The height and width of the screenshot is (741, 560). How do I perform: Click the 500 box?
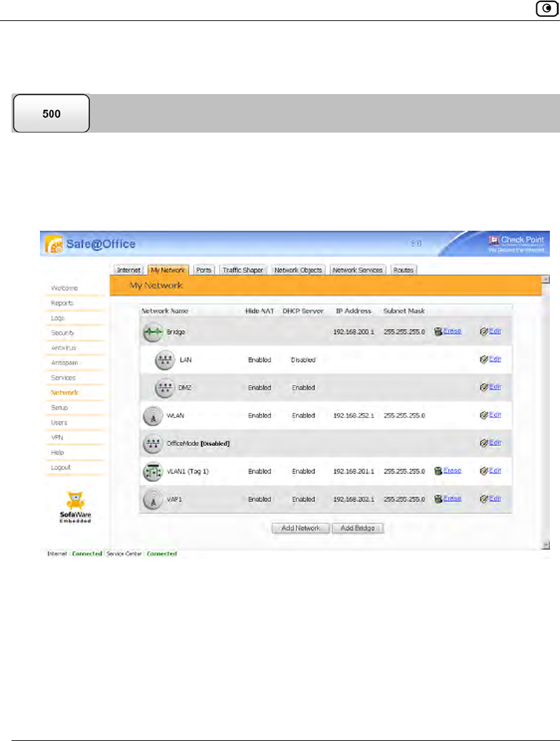[x=51, y=114]
